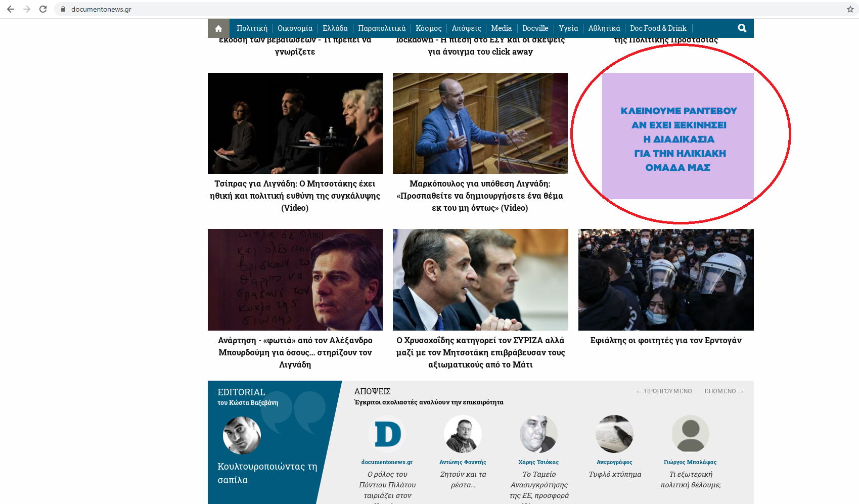Screen dimensions: 859x504
Task: Open the site search magnifier icon
Action: point(742,28)
